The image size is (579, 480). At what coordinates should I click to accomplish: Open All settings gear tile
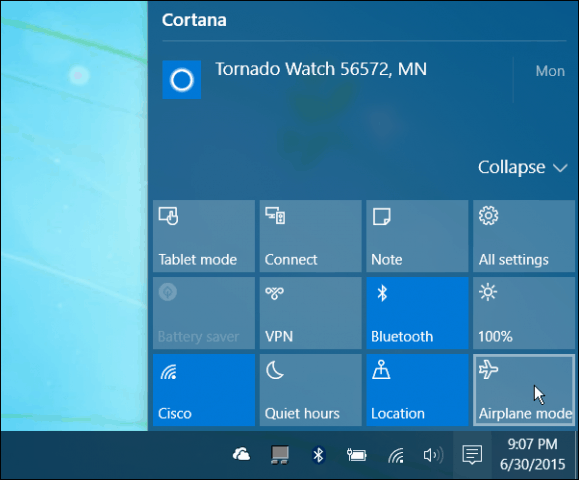(524, 236)
